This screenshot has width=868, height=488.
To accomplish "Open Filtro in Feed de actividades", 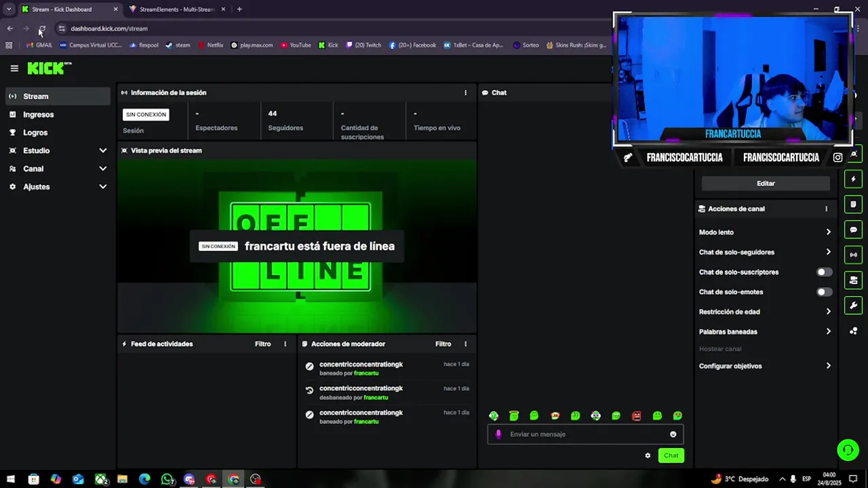I will [262, 344].
